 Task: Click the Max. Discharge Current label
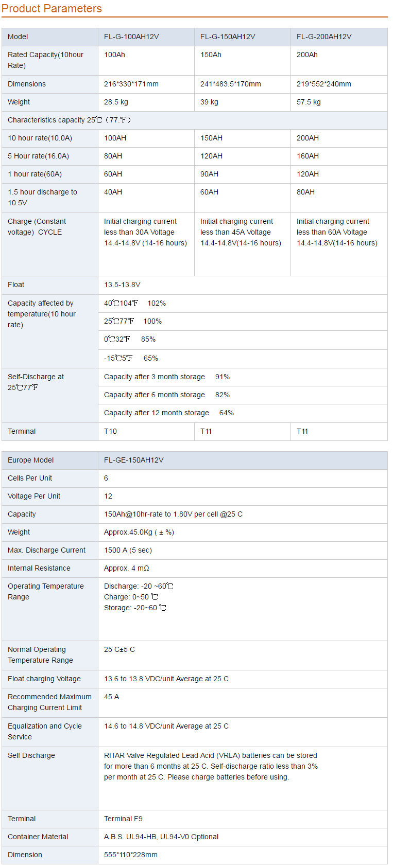coord(46,550)
